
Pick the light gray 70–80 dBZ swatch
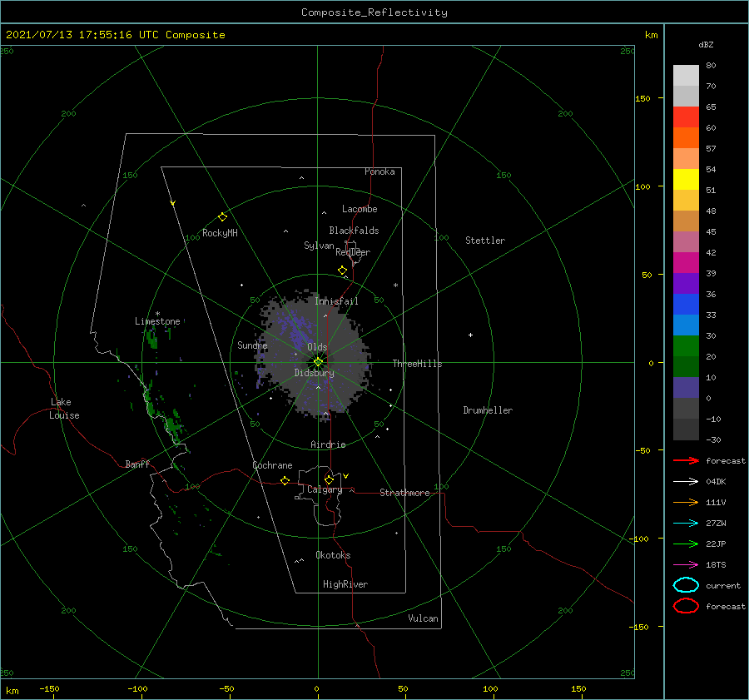[686, 76]
